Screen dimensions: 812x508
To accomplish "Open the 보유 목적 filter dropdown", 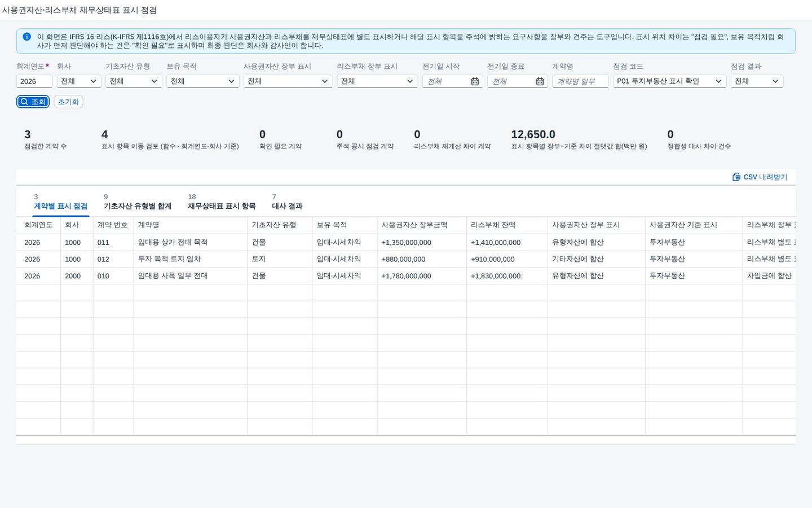I will pyautogui.click(x=202, y=81).
